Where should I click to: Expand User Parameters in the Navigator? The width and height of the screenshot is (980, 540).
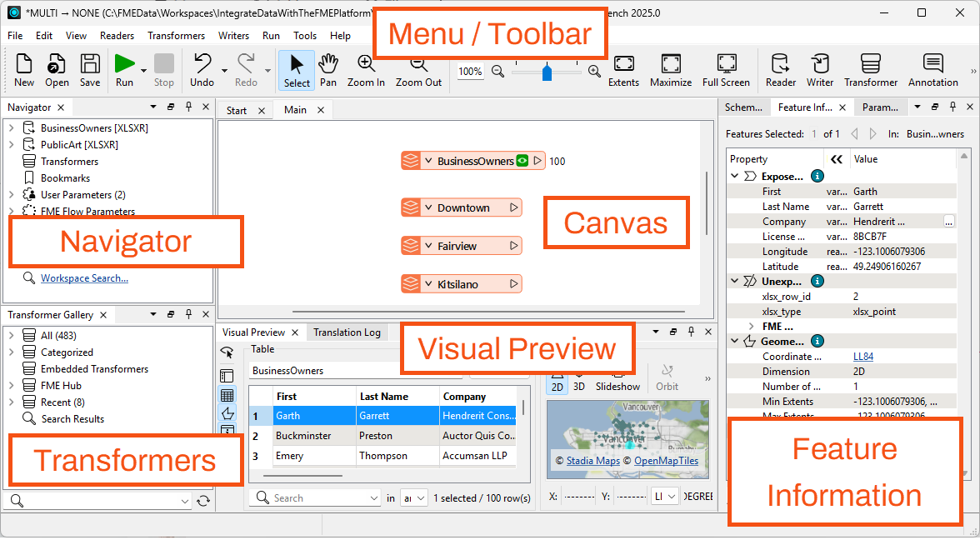click(x=12, y=194)
